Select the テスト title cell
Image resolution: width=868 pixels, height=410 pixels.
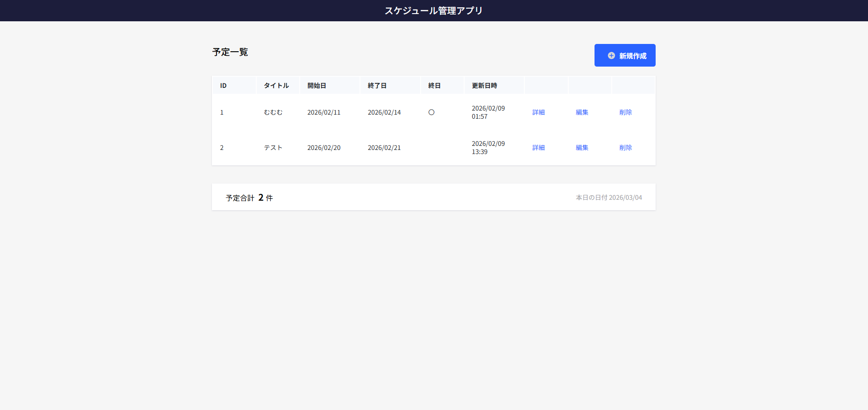tap(273, 148)
